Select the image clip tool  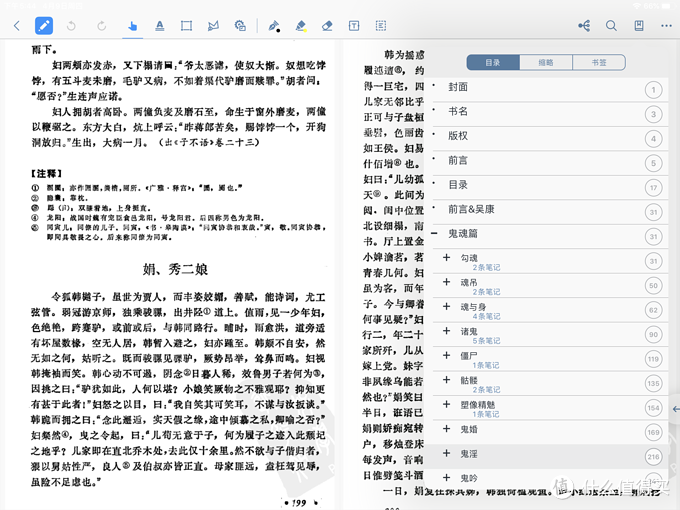240,26
